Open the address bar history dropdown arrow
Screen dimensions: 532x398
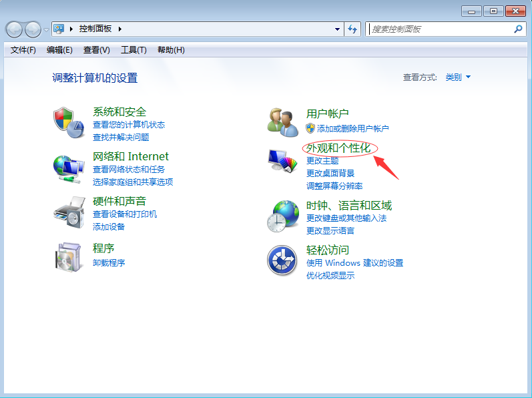pyautogui.click(x=337, y=29)
